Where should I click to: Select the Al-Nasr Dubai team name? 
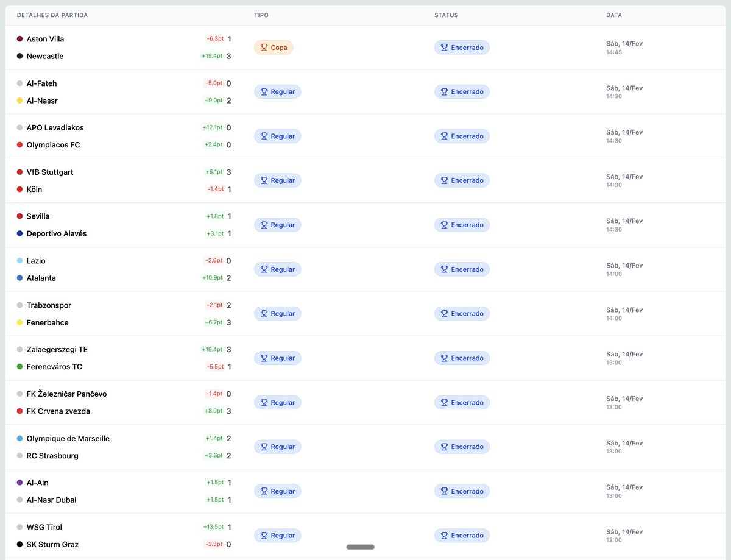click(x=52, y=500)
